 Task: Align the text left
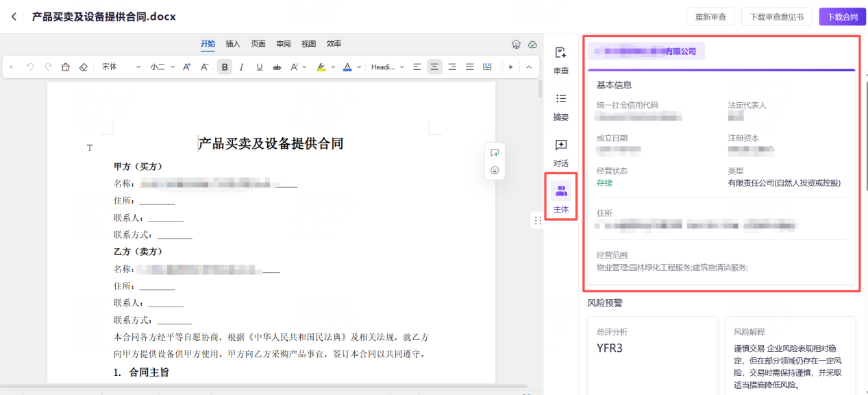coord(417,67)
